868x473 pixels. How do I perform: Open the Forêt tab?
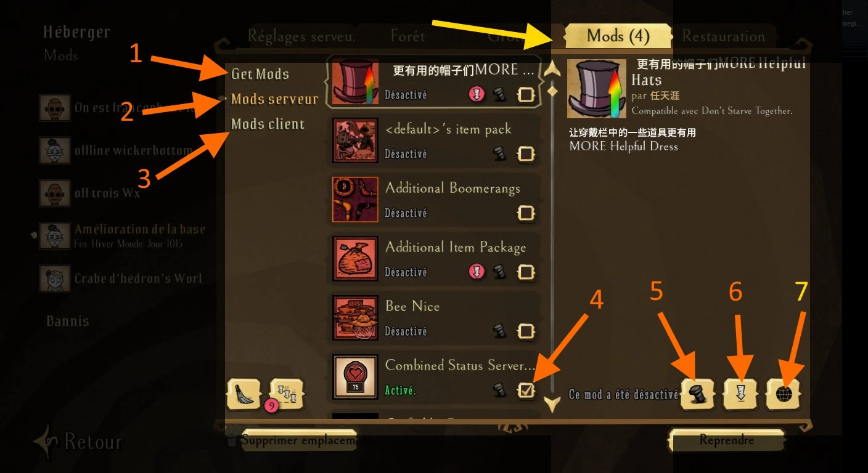click(407, 36)
